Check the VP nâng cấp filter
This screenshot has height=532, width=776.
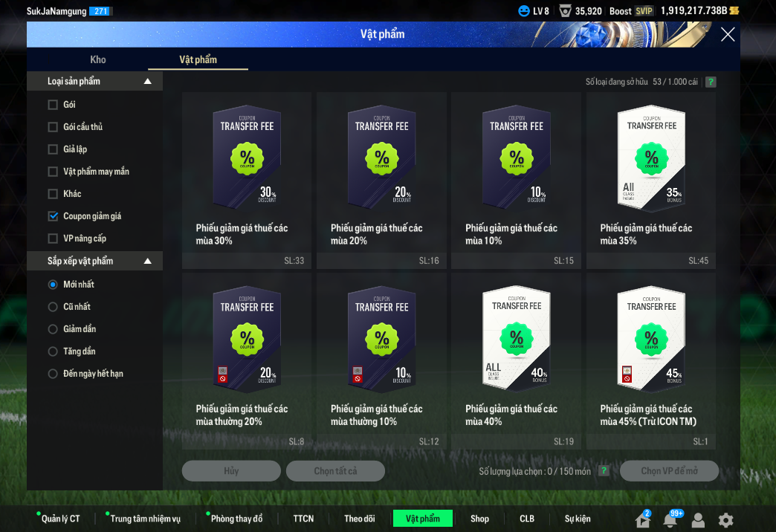pyautogui.click(x=53, y=239)
